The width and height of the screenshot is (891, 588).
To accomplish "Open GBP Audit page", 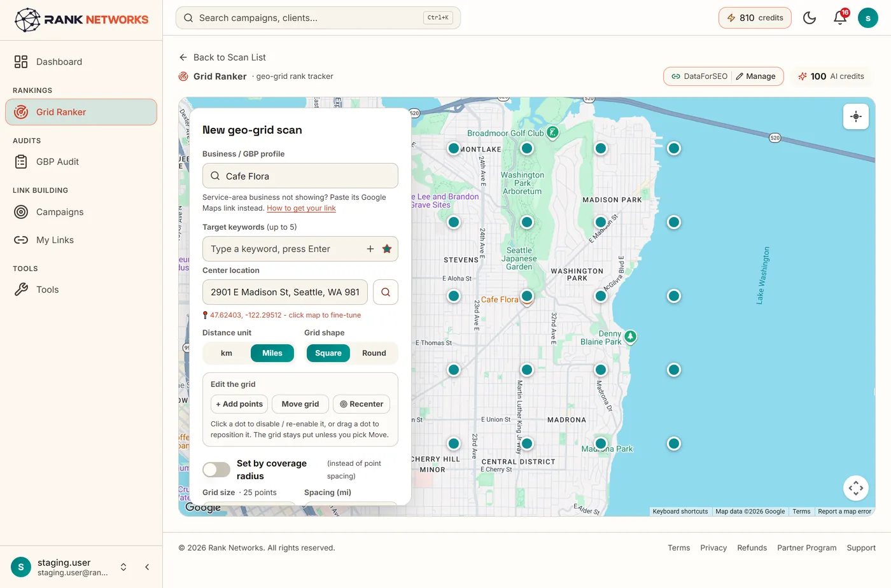I will click(81, 162).
